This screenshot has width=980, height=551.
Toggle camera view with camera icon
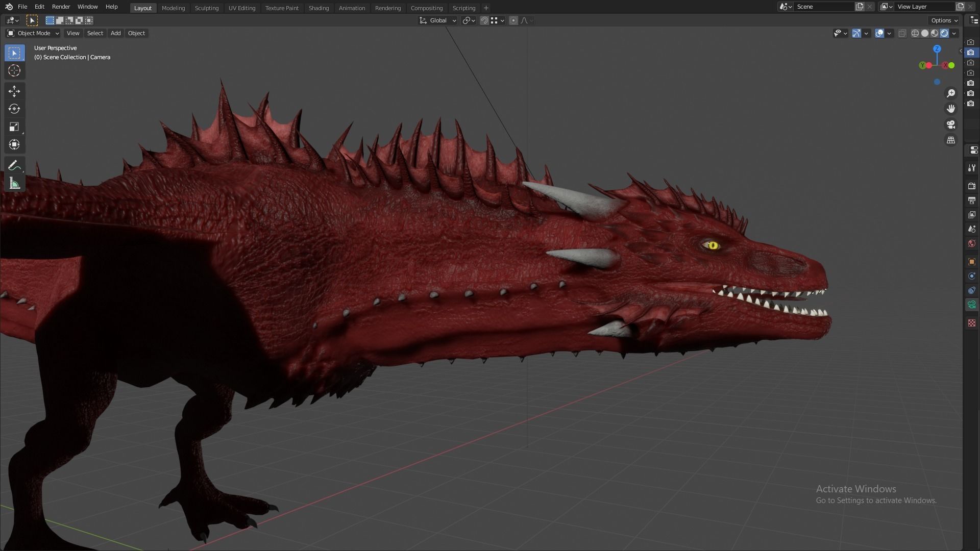tap(951, 124)
